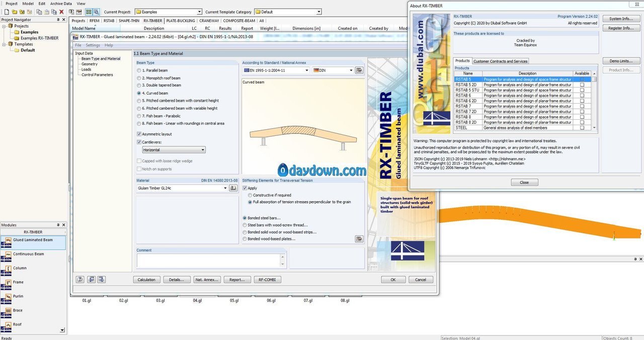Toggle the green grid view icon in the toolbar
644x340 pixels.
[89, 12]
